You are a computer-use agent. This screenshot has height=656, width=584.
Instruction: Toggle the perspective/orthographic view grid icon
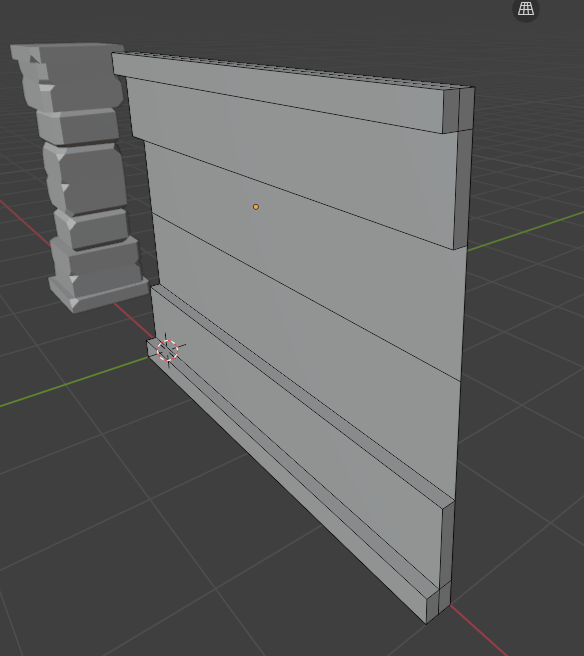[x=526, y=9]
